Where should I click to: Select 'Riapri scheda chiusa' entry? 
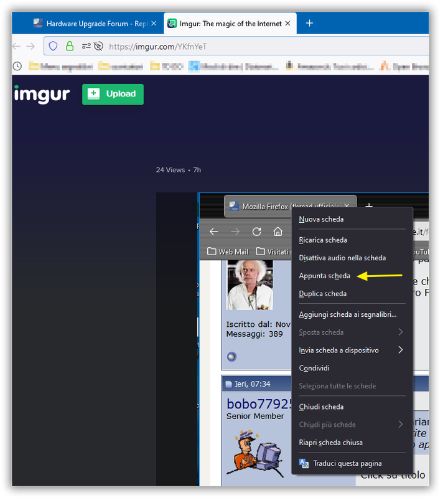coord(352,443)
